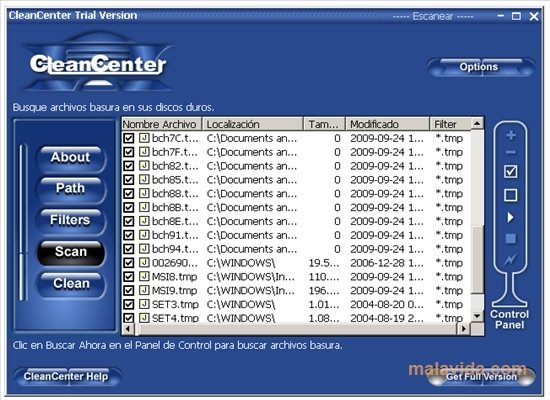The width and height of the screenshot is (550, 400).
Task: Uncheck the bch7F.t... file checkbox
Action: (129, 152)
